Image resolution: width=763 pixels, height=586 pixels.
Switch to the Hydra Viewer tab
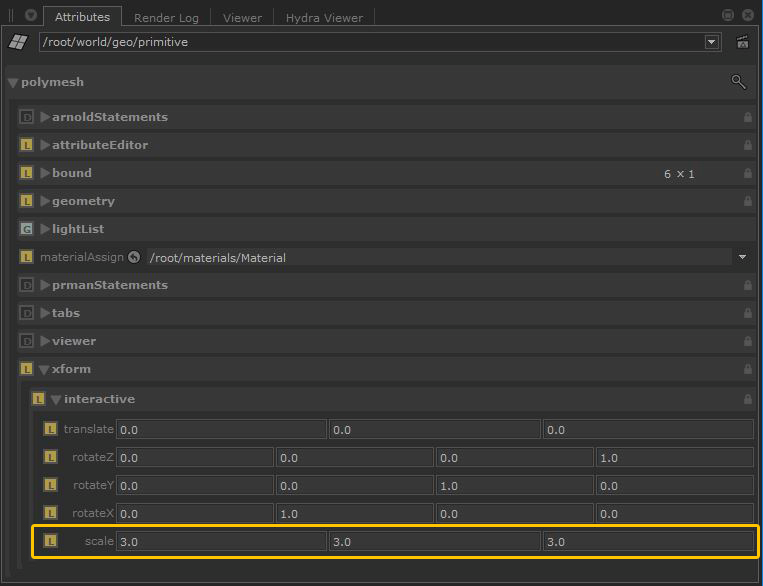click(x=324, y=17)
